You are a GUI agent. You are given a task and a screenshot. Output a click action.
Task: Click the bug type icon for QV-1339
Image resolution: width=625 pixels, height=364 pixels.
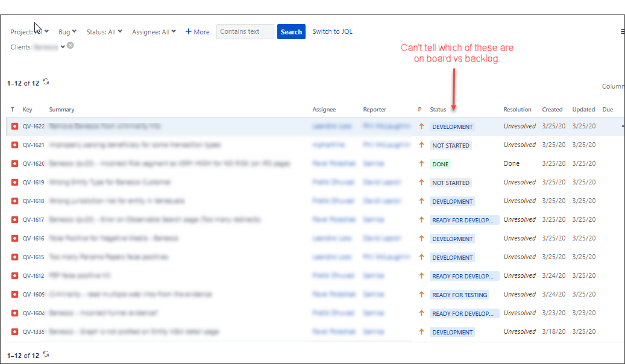click(x=14, y=331)
